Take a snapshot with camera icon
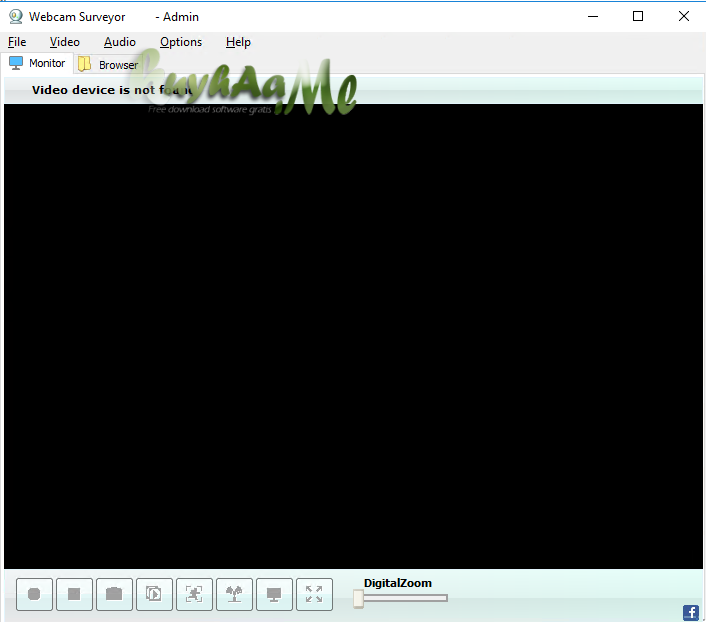 coord(114,594)
